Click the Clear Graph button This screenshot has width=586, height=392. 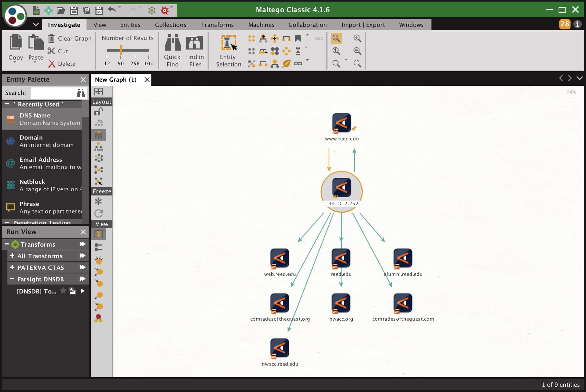point(70,38)
